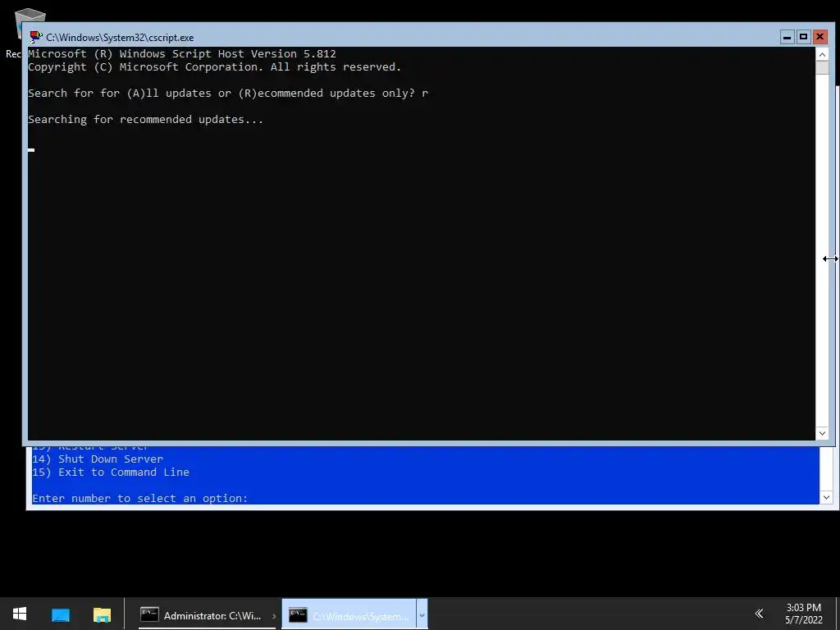Image resolution: width=840 pixels, height=630 pixels.
Task: Click the cscript.exe title bar icon
Action: coord(36,37)
